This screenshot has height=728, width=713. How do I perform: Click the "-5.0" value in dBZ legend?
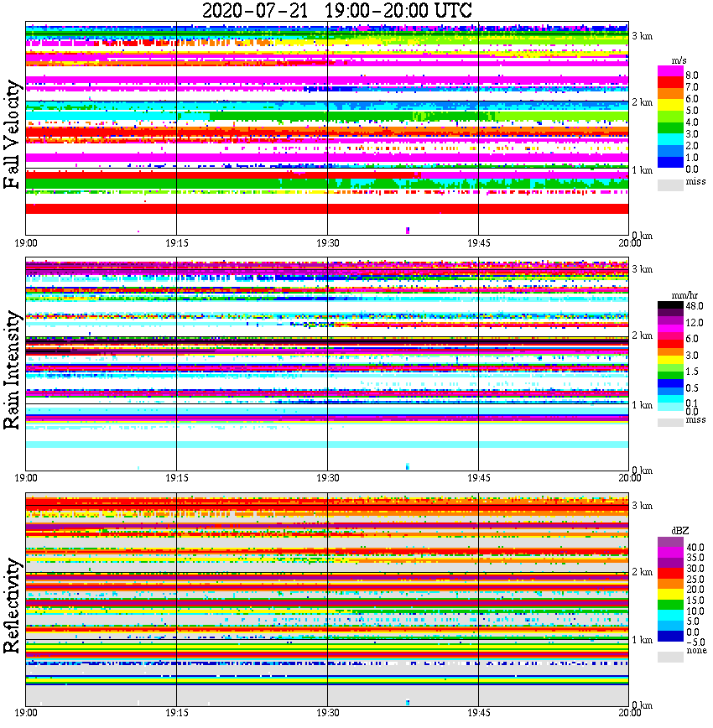click(696, 642)
